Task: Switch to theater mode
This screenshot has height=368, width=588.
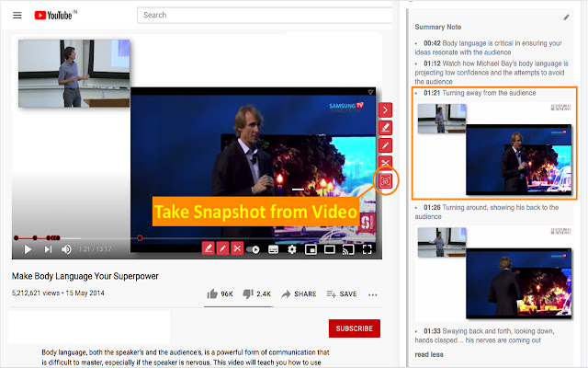Action: tap(330, 249)
